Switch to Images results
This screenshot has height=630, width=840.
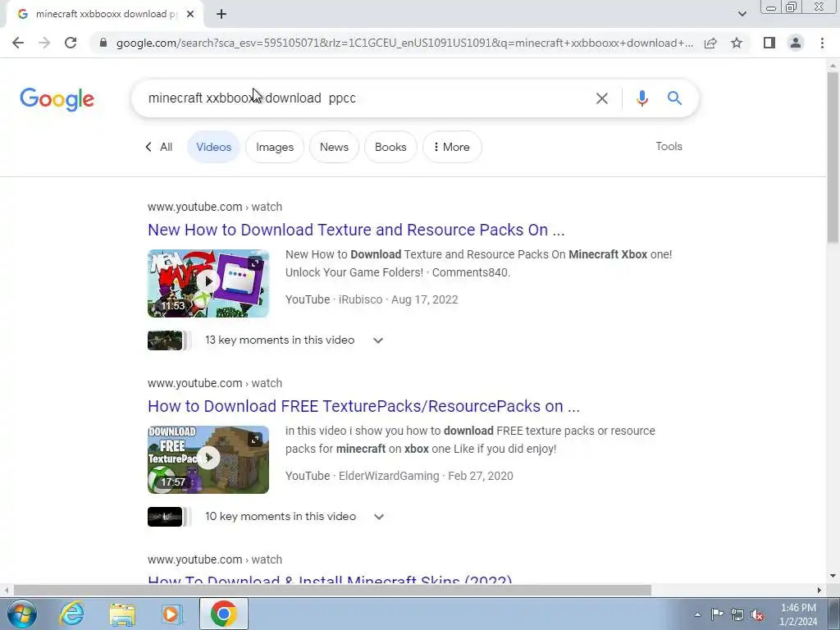tap(274, 147)
